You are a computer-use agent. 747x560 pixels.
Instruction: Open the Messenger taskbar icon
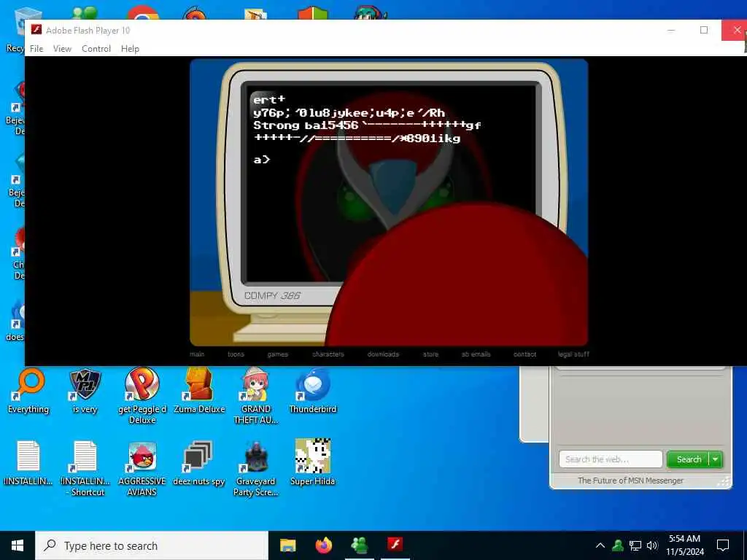pos(359,545)
